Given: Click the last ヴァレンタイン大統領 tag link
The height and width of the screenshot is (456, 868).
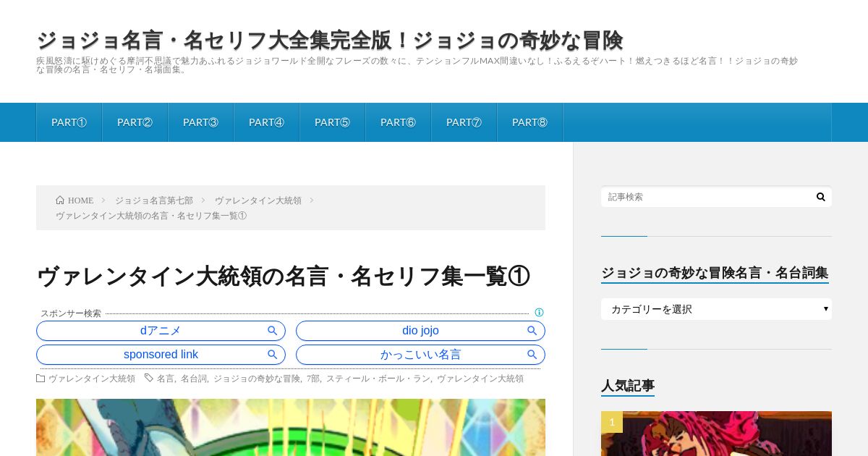Looking at the screenshot, I should point(480,379).
